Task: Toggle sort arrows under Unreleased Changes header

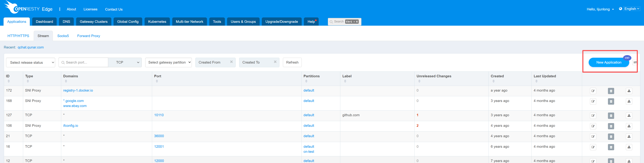Action: pos(419,81)
